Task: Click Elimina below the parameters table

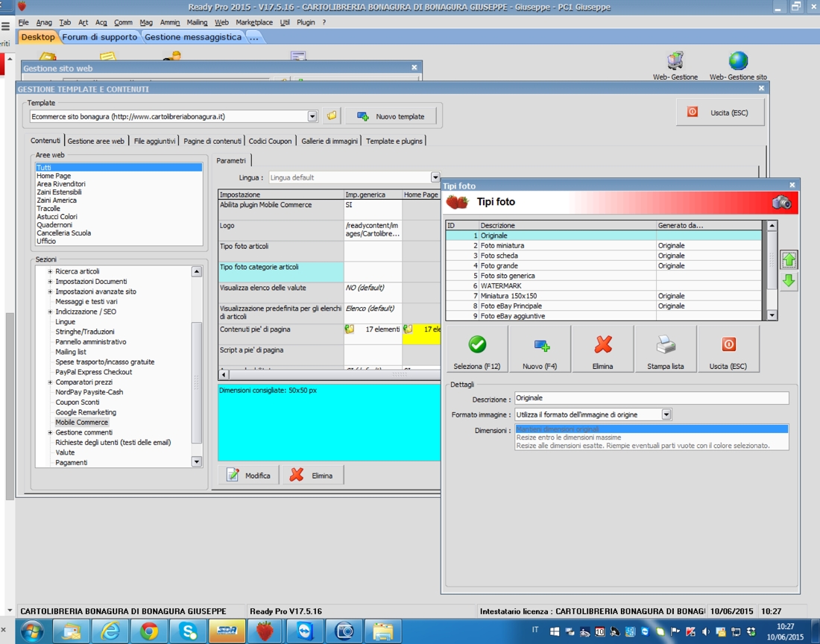Action: (x=313, y=475)
